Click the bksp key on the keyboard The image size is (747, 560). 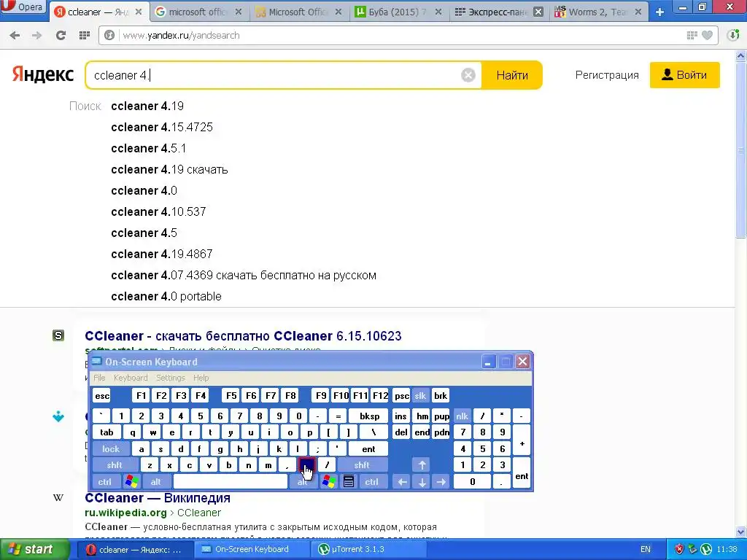[x=369, y=416]
